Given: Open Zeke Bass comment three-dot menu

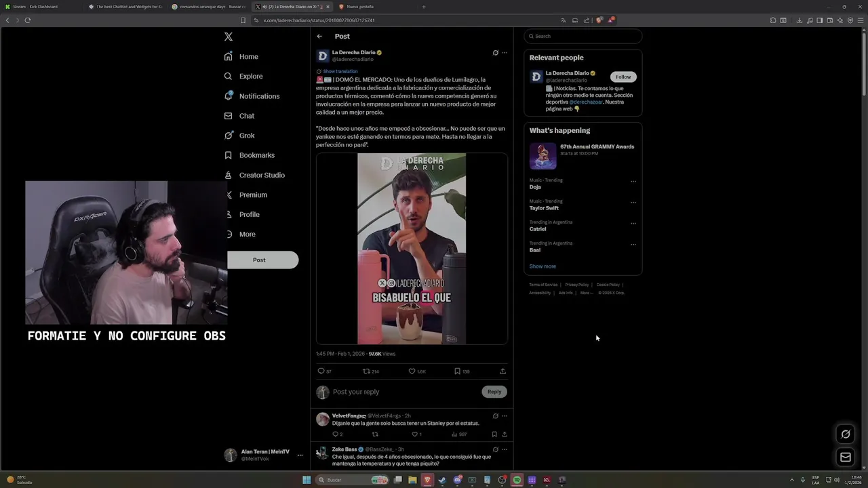Looking at the screenshot, I should click(x=504, y=449).
